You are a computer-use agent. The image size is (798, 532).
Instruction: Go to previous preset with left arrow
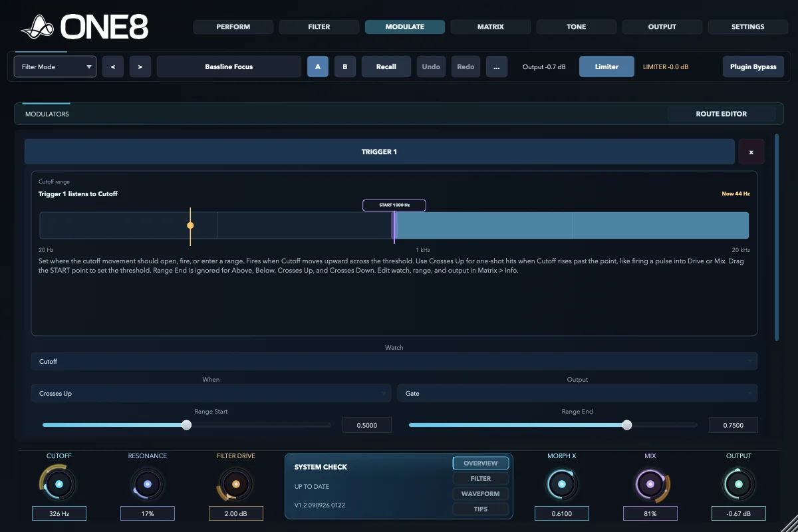(x=113, y=66)
